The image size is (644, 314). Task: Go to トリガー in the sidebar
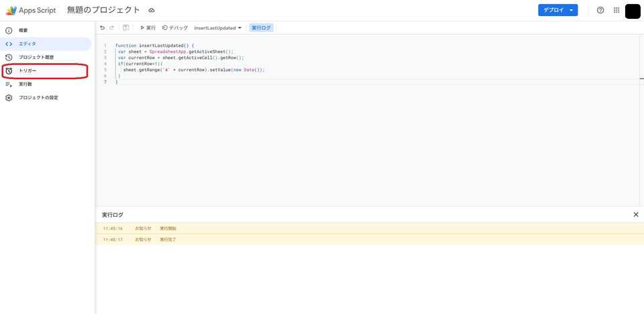click(x=28, y=70)
